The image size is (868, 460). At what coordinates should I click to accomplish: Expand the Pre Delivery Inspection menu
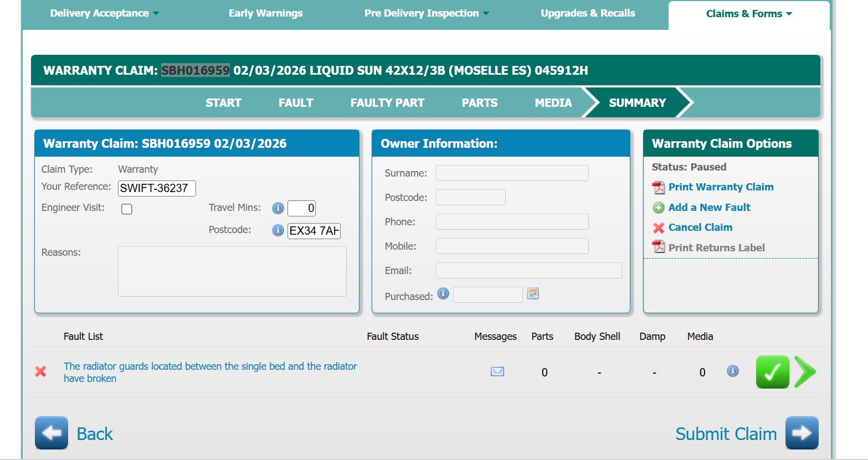coord(427,13)
